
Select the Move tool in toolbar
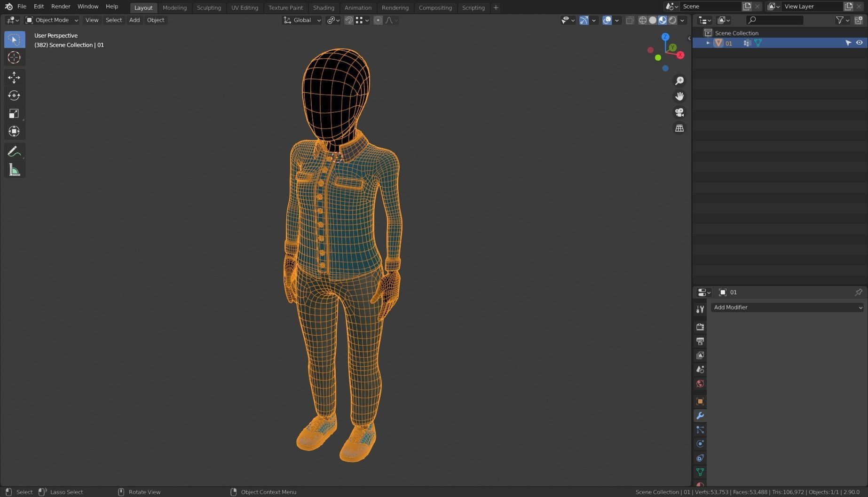point(14,77)
